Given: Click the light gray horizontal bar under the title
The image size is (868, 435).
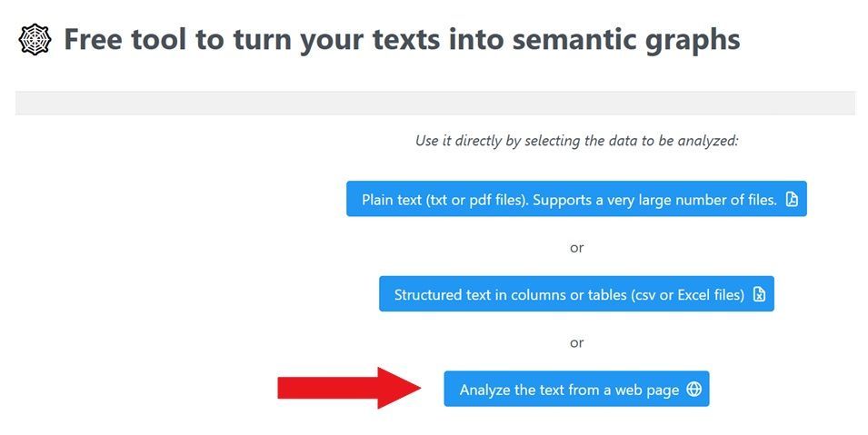Looking at the screenshot, I should [435, 104].
